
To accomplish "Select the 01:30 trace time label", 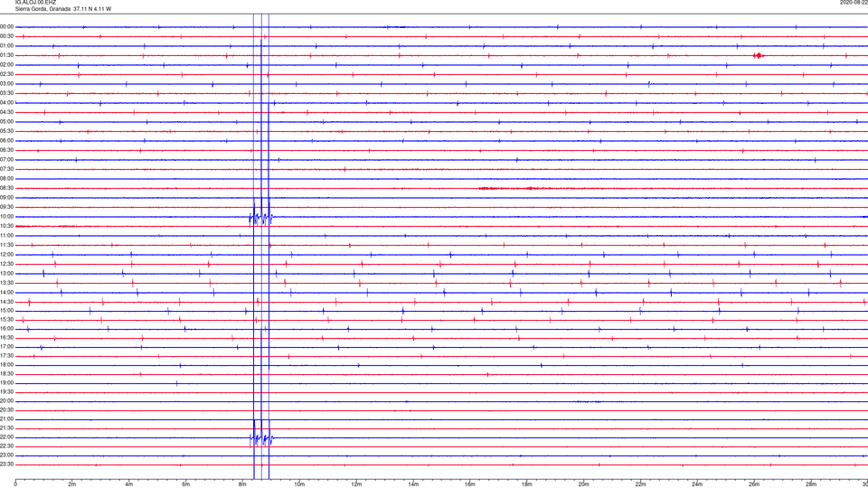I will pos(6,55).
